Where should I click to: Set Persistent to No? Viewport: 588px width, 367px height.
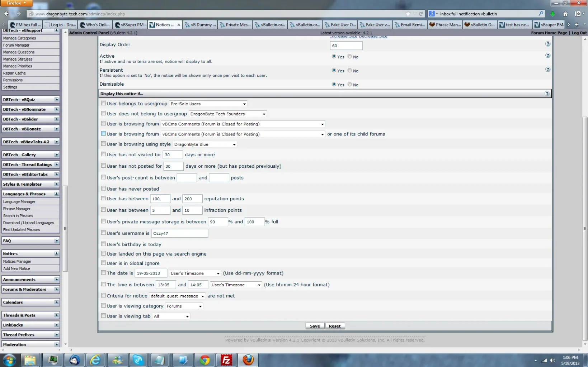coord(350,71)
